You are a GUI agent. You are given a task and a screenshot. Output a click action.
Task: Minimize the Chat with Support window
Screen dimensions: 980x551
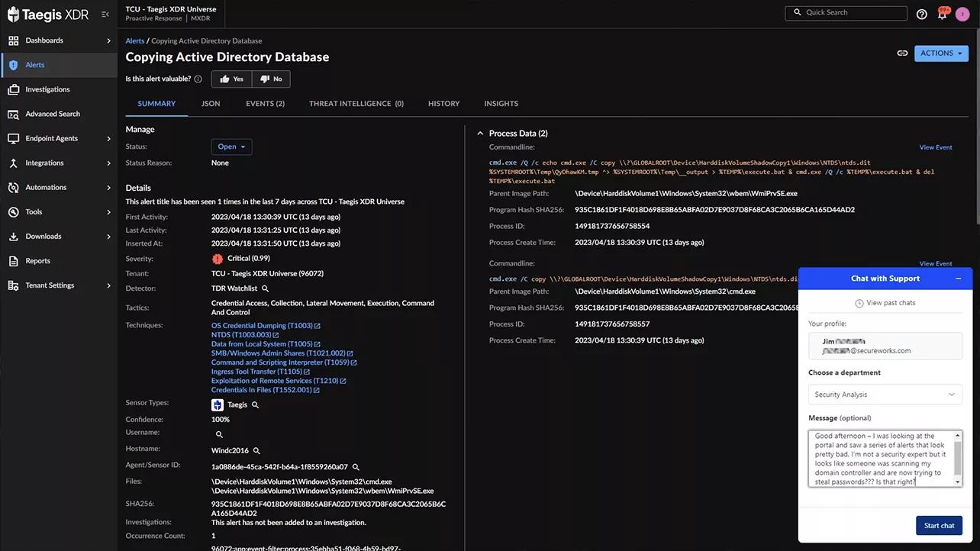pyautogui.click(x=959, y=279)
